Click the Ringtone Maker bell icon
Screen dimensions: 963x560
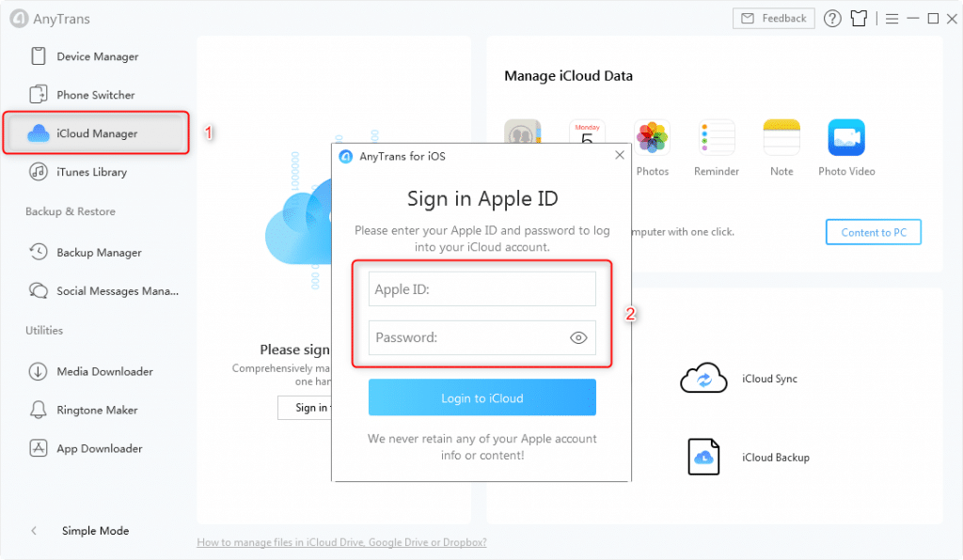[x=38, y=410]
